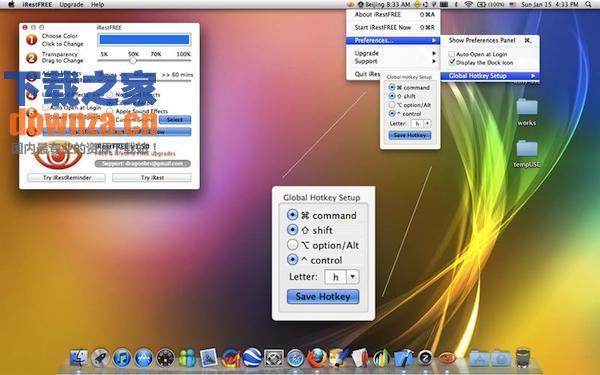Toggle command radio in small Hotkey Setup popup
Screen dimensions: 600x375
392,87
